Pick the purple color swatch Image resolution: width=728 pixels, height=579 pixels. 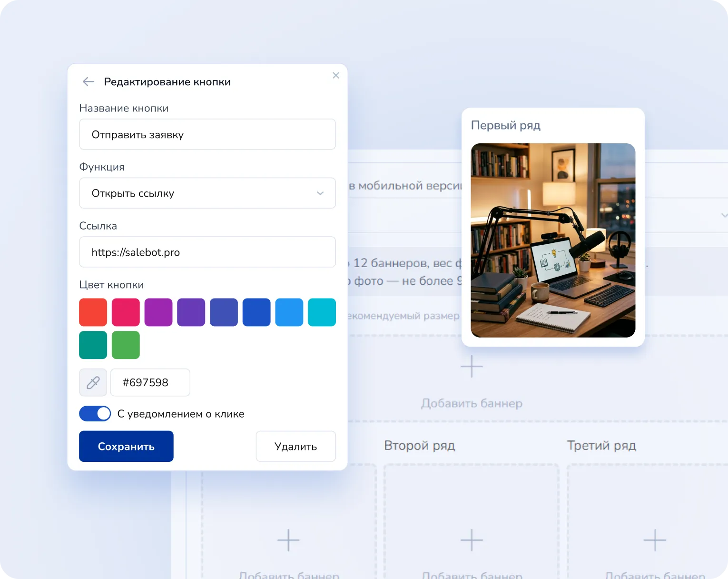[x=158, y=312]
